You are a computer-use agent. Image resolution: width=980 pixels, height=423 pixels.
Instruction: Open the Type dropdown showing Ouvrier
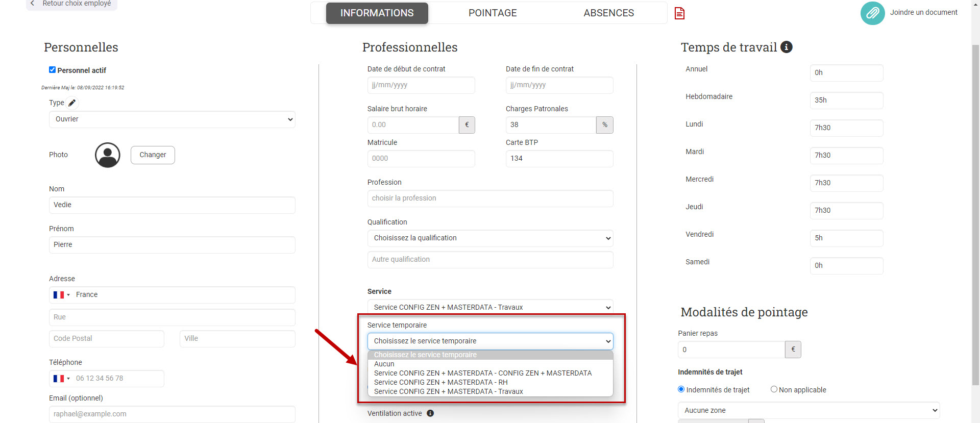[172, 119]
